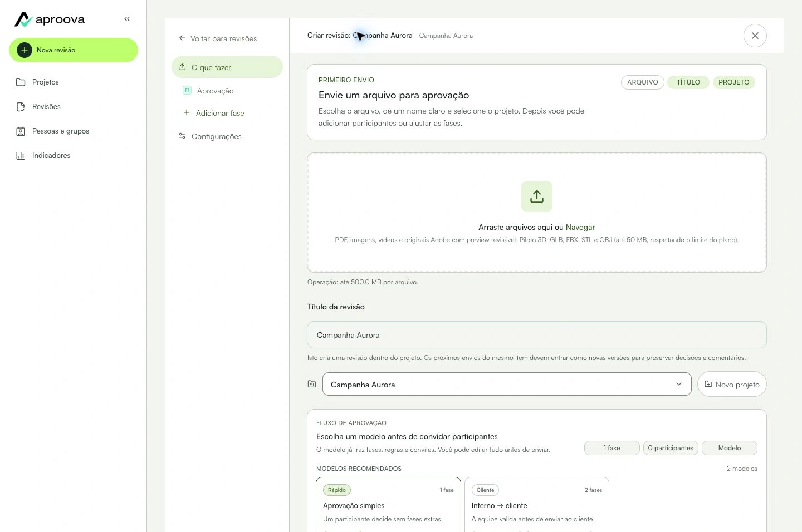Click the back arrow beside Voltar para revisões
This screenshot has width=802, height=532.
click(182, 38)
